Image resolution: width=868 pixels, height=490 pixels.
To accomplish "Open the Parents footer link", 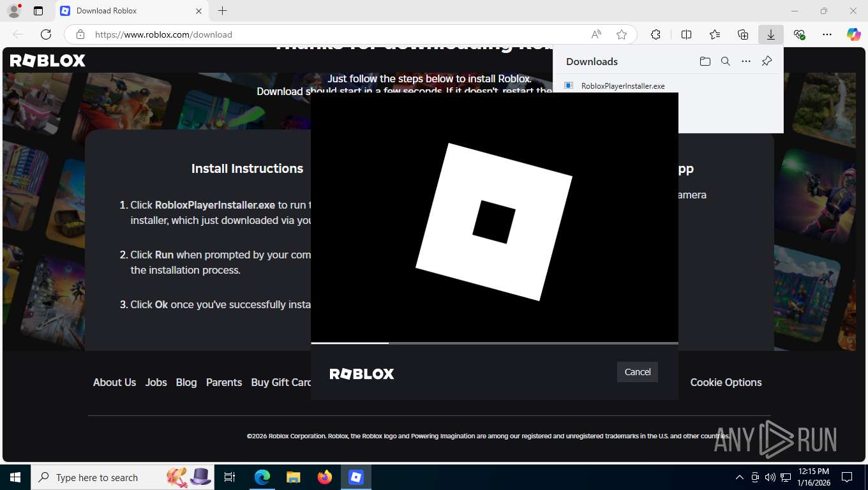I will 224,382.
